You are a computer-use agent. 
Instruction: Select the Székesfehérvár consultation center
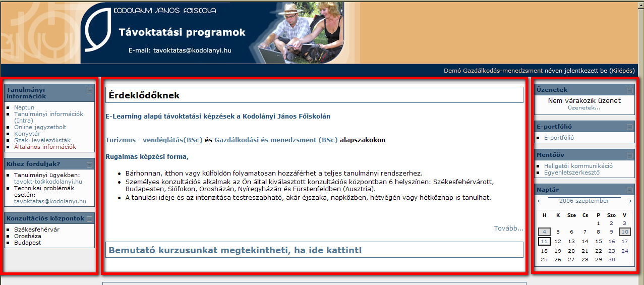(37, 230)
